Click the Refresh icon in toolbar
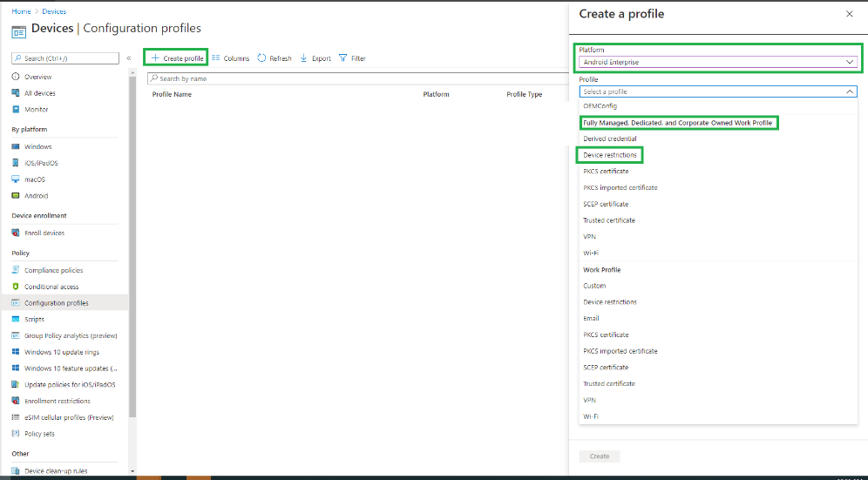The image size is (868, 480). tap(261, 58)
